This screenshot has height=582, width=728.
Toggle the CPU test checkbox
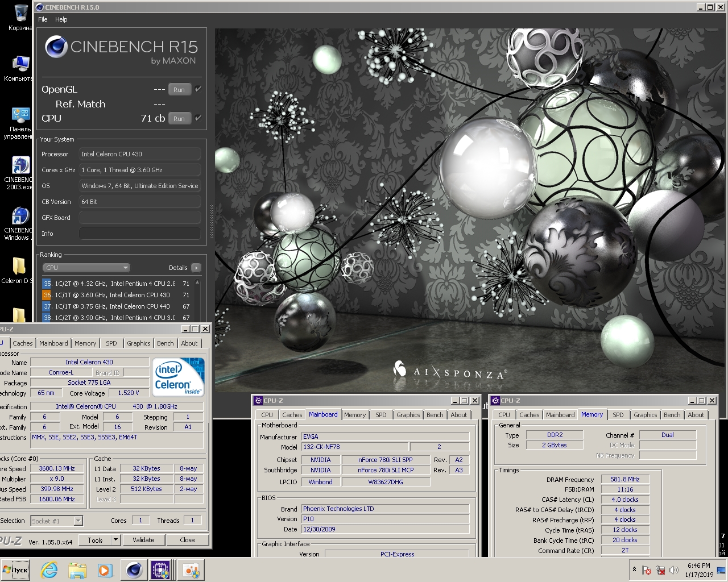tap(198, 118)
